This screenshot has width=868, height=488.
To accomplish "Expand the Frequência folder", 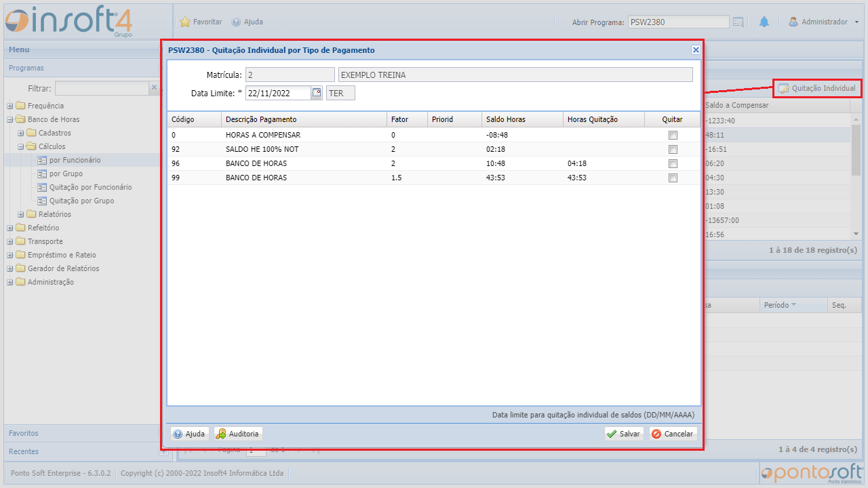I will click(10, 106).
